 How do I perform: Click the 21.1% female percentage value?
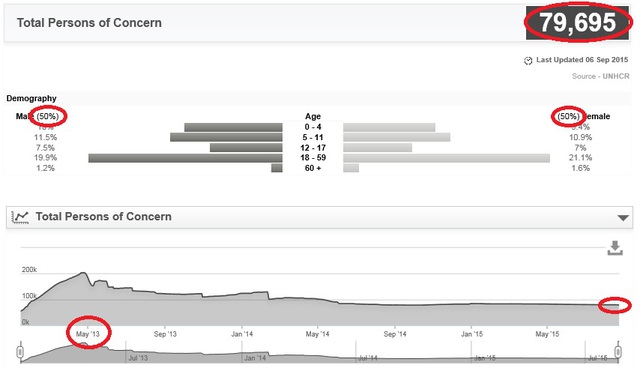coord(580,158)
